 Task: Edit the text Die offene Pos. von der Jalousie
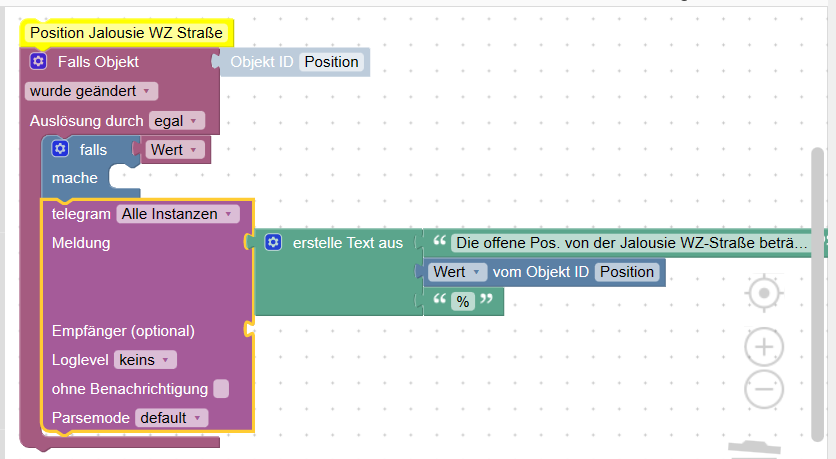coord(631,243)
